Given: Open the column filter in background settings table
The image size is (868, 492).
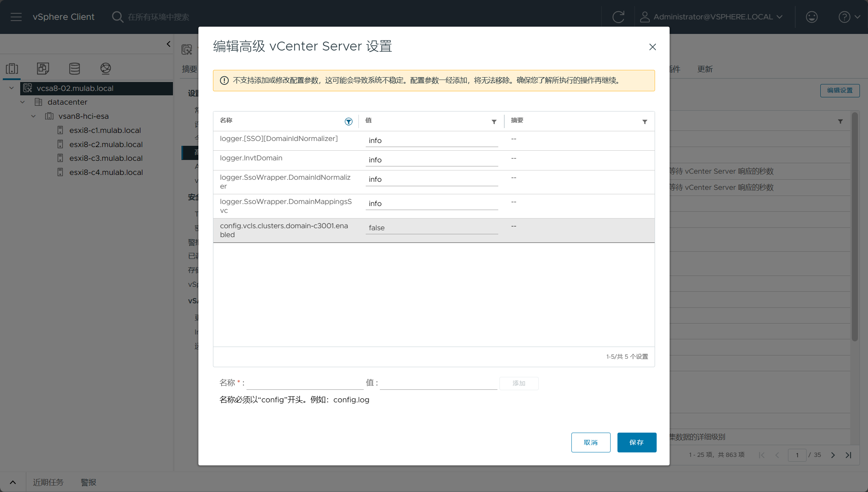Looking at the screenshot, I should pos(840,122).
